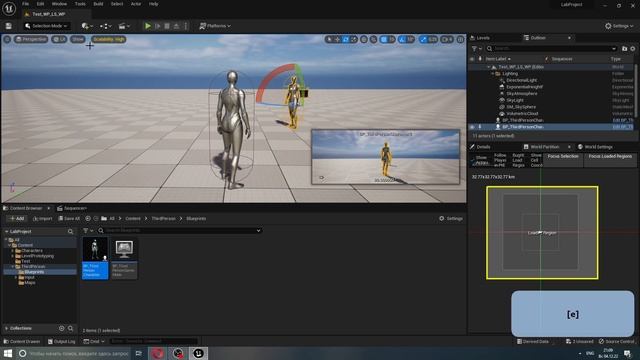Screen dimensions: 640x360
Task: Open the Output Log from the status bar
Action: pyautogui.click(x=61, y=341)
